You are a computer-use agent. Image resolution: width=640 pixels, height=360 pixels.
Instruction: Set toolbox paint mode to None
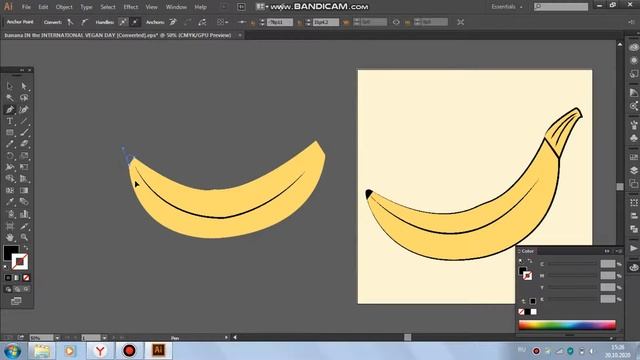point(26,278)
